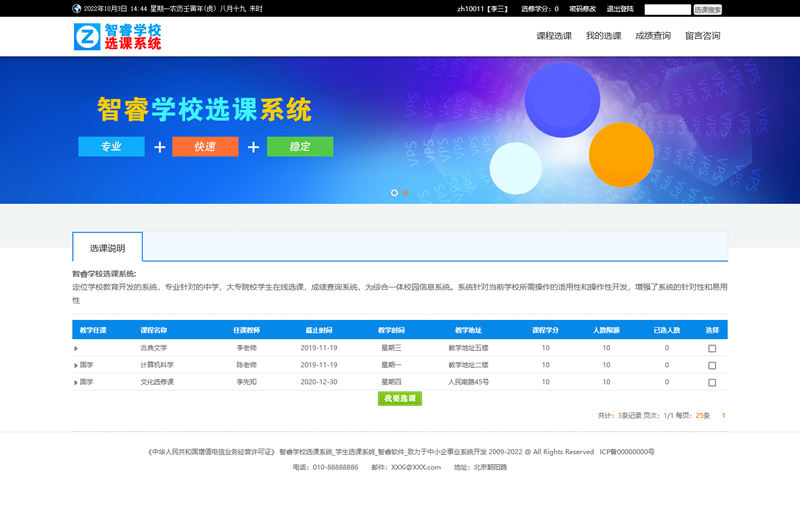The height and width of the screenshot is (510, 800).
Task: Click the globe icon beside the date
Action: pos(77,9)
